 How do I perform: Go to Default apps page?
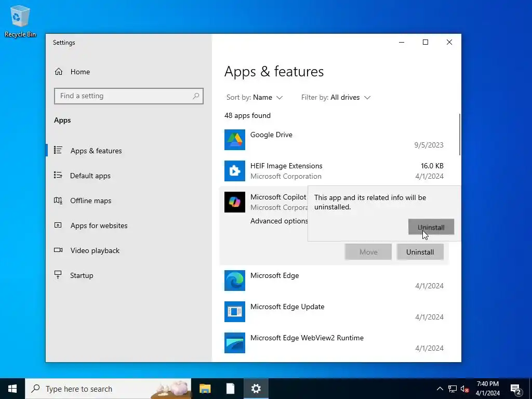click(x=90, y=176)
